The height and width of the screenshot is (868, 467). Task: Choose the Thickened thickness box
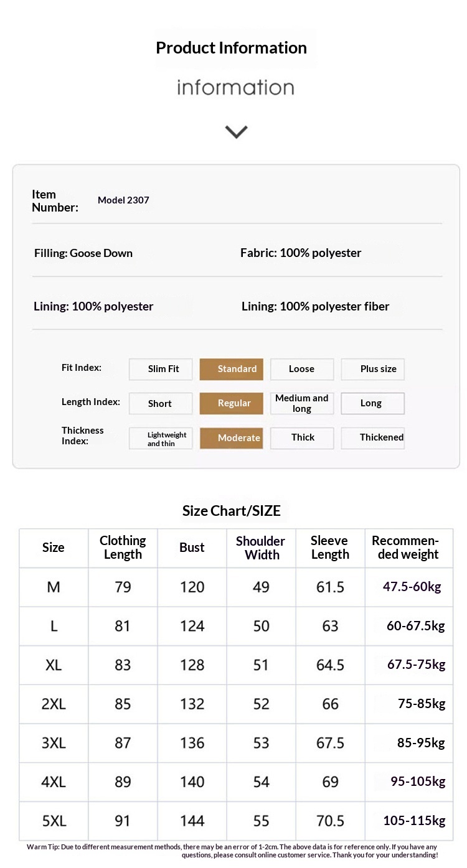373,438
